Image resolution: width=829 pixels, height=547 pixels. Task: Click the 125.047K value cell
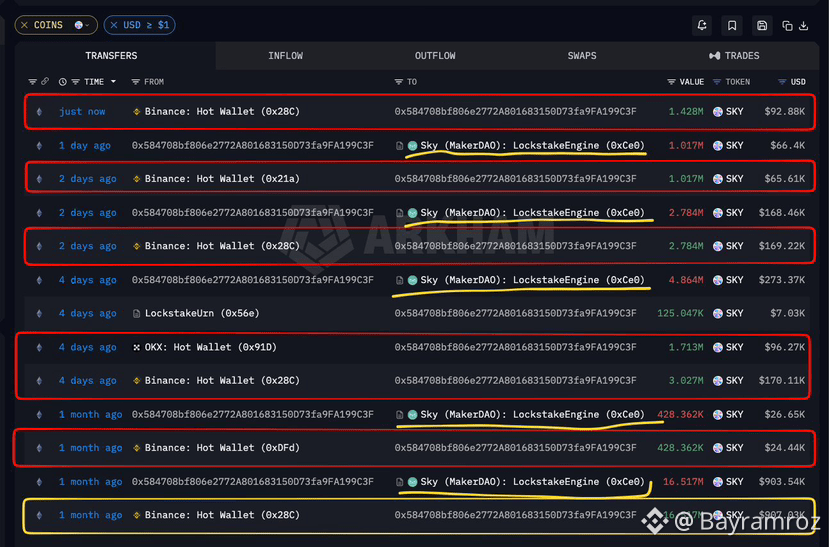[680, 313]
